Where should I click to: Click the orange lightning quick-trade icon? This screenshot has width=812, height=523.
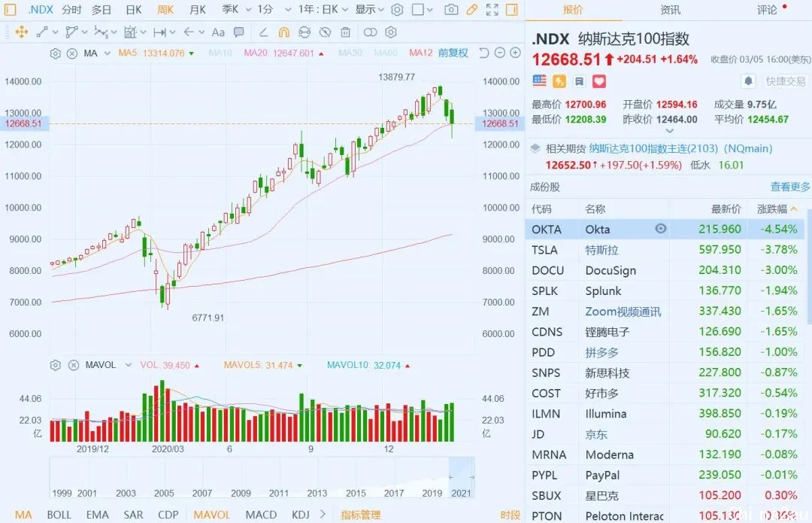click(559, 81)
